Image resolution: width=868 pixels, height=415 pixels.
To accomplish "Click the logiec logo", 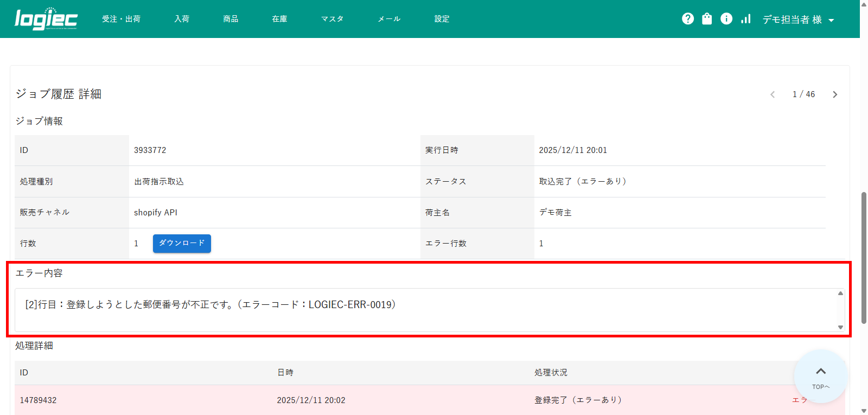I will (46, 19).
